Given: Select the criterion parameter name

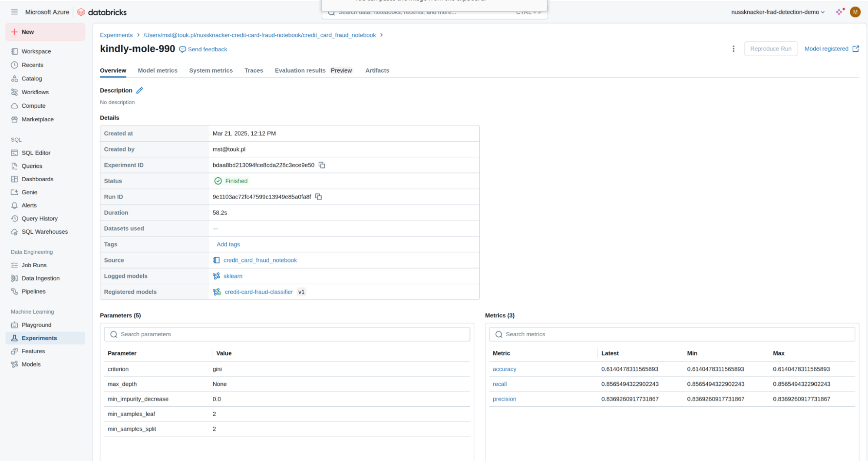Looking at the screenshot, I should (118, 369).
